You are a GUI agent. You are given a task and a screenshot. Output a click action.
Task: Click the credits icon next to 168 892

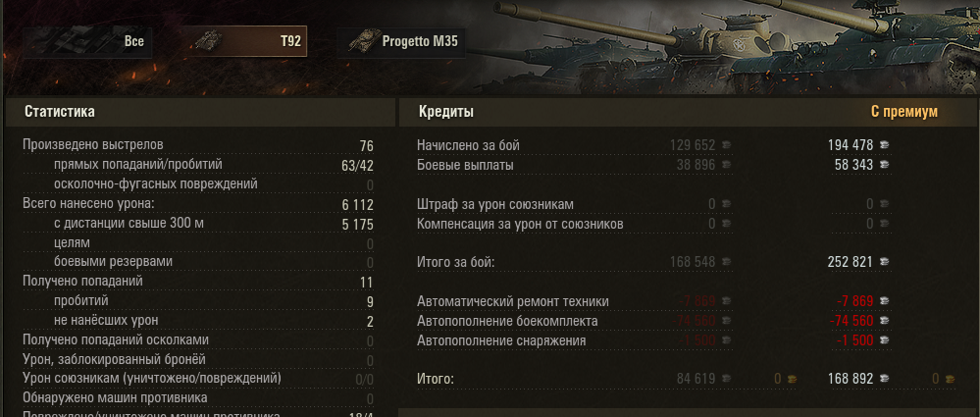[885, 379]
